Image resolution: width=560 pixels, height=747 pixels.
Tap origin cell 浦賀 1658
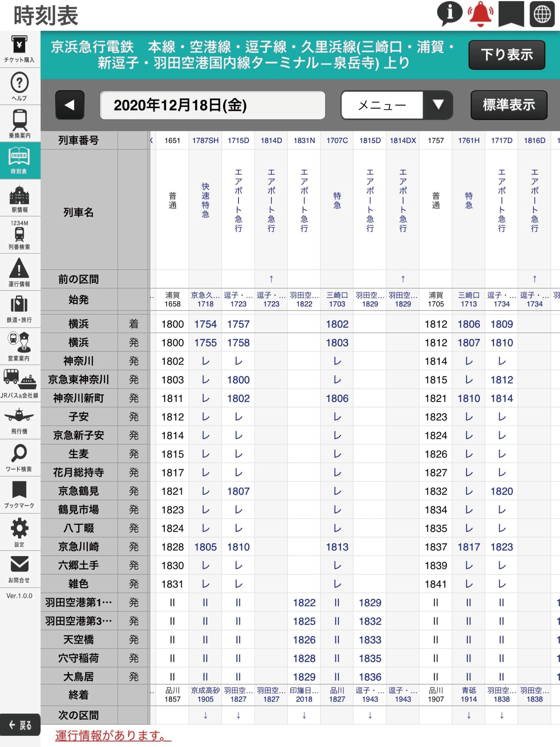coord(172,300)
